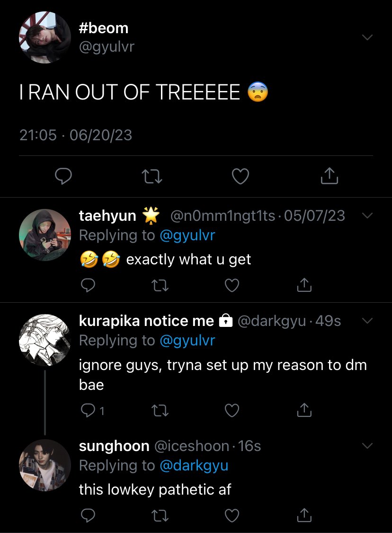This screenshot has height=533, width=392.
Task: Share sunghoon's reply
Action: (x=304, y=515)
